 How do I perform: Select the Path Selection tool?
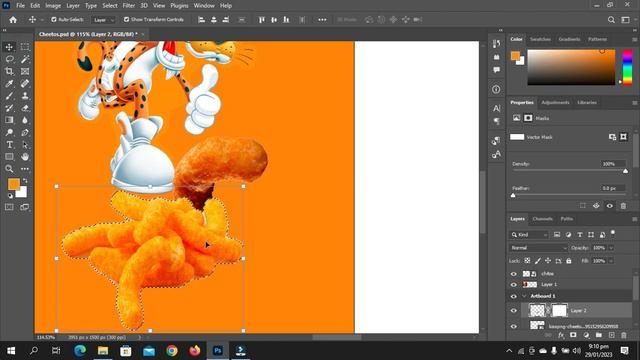[25, 144]
